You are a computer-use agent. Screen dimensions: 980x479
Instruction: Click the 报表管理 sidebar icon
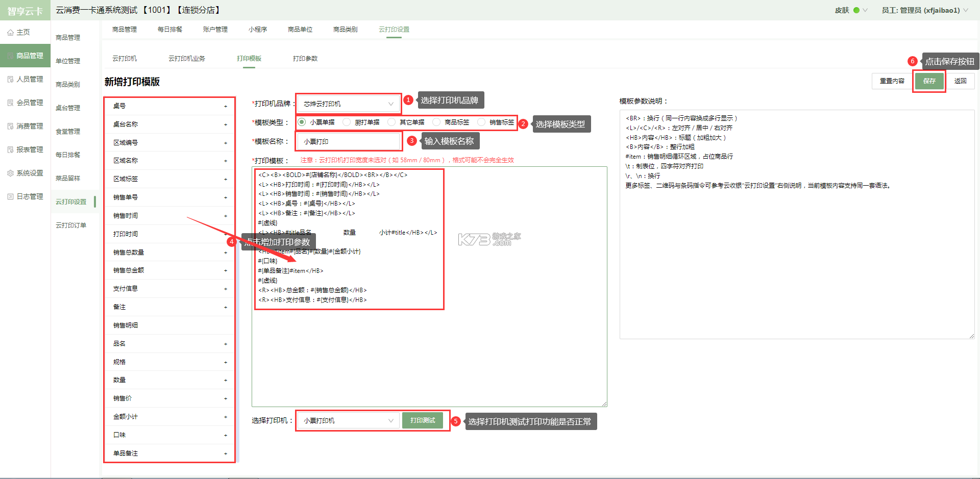(10, 150)
